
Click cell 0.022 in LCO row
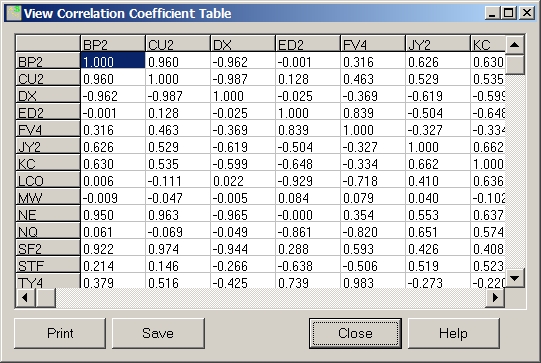(x=243, y=179)
